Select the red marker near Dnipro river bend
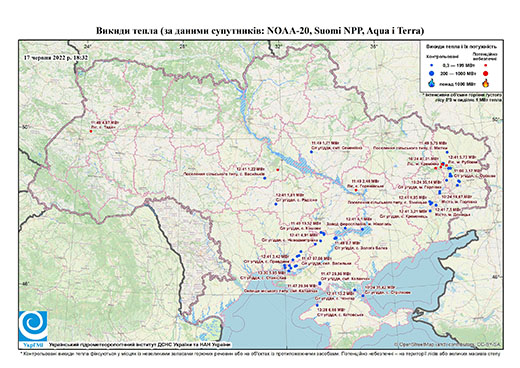This screenshot has height=368, width=520. 356,190
